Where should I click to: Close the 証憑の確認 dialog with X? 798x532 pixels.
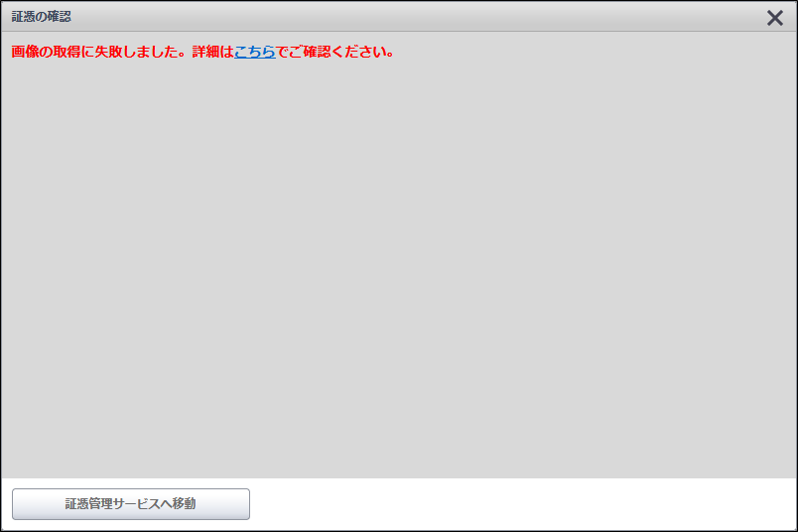pos(774,18)
